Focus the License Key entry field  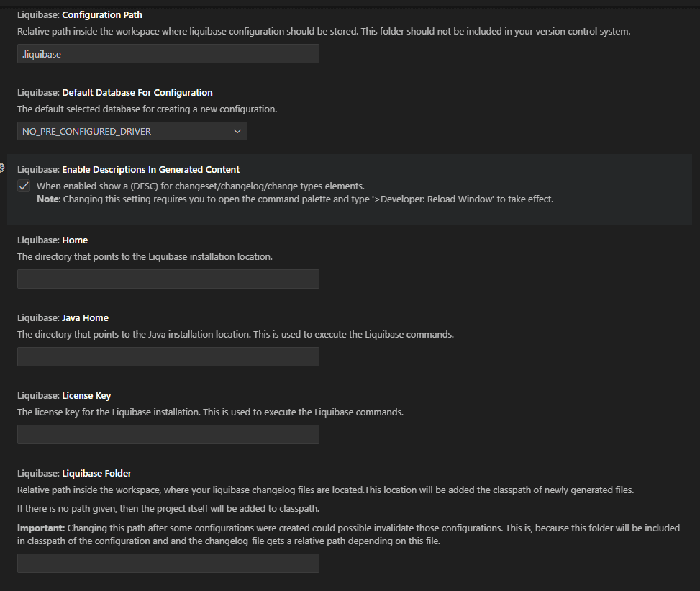click(168, 434)
